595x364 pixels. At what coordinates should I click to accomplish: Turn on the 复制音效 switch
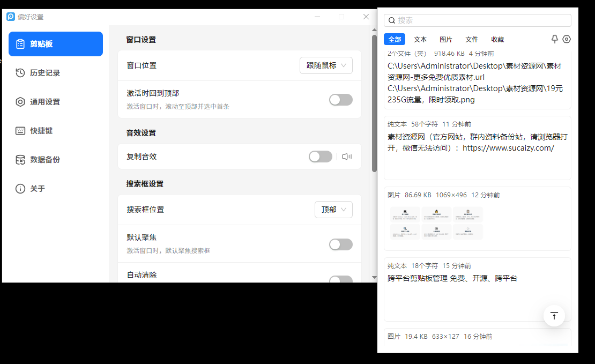[321, 156]
